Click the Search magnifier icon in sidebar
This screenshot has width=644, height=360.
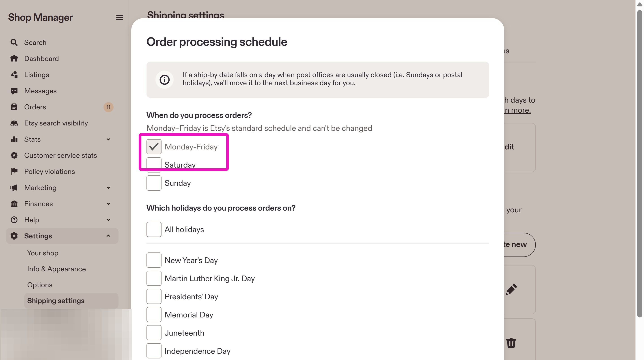[14, 42]
